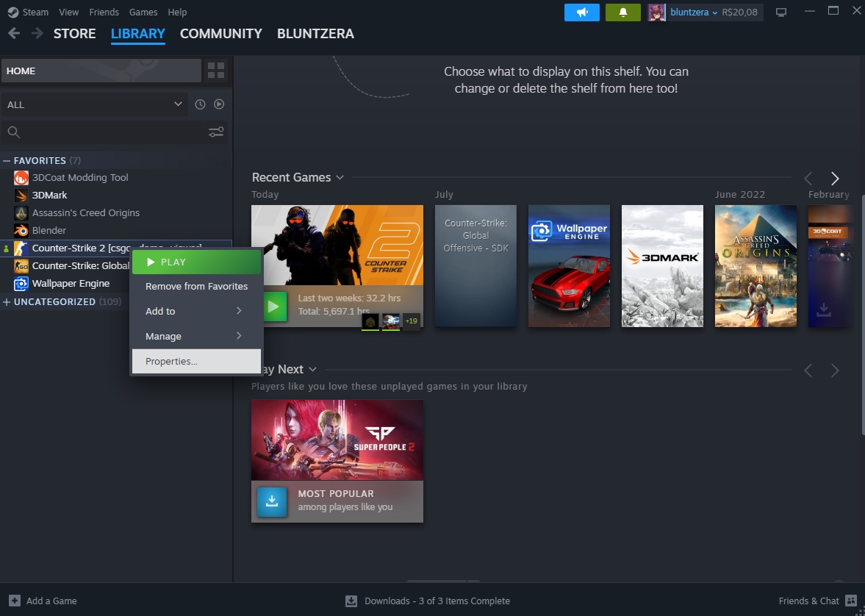Open the Friends menu

click(x=104, y=12)
